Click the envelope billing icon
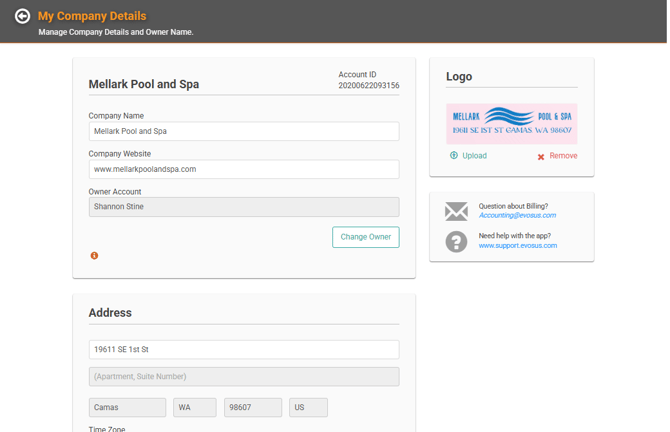The image size is (670, 432). click(456, 211)
